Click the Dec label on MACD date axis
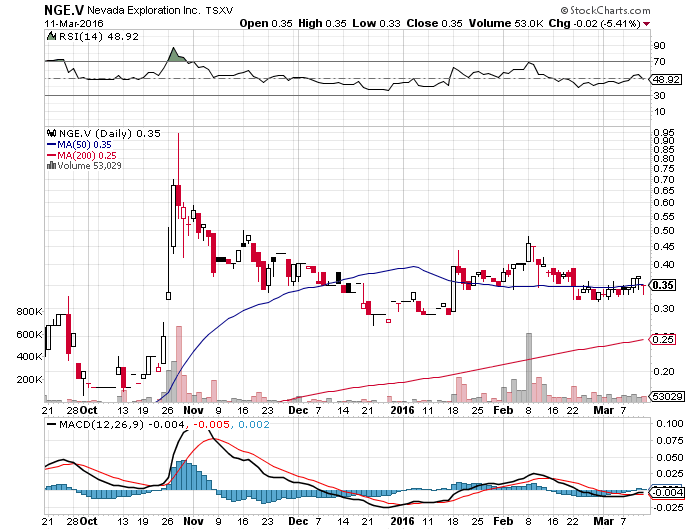 pos(297,521)
